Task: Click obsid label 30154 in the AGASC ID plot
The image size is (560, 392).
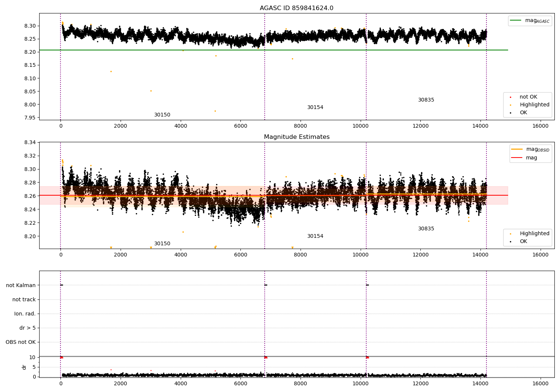Action: pyautogui.click(x=315, y=108)
